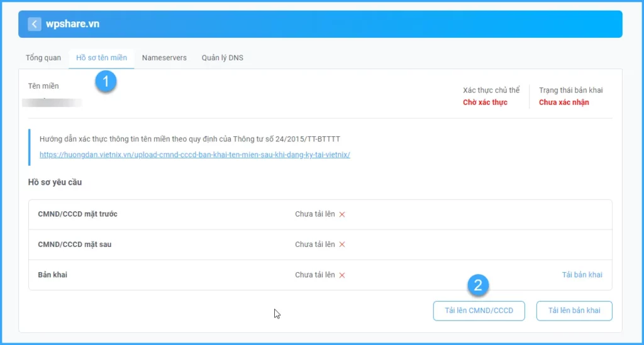The height and width of the screenshot is (345, 644).
Task: Click the blue number 1 step badge
Action: click(106, 82)
